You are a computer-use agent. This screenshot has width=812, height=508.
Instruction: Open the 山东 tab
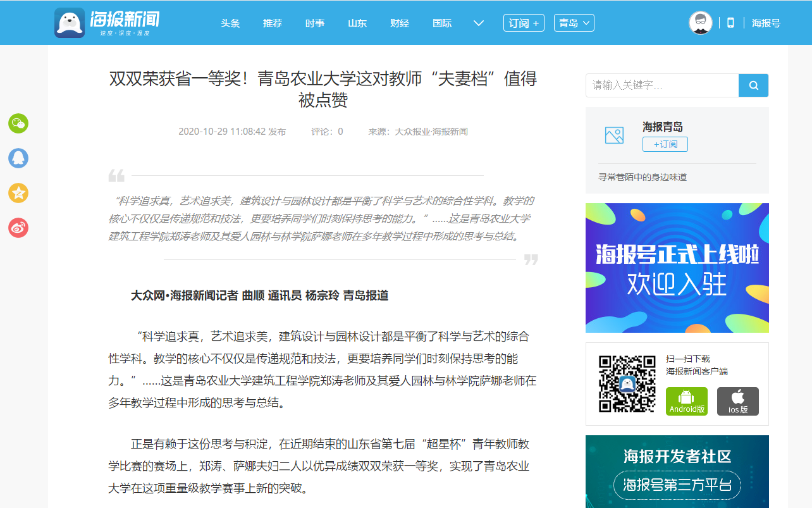[357, 23]
